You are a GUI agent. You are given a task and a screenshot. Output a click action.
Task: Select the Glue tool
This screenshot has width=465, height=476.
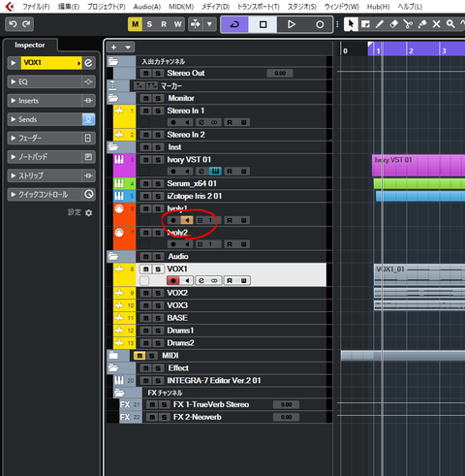pyautogui.click(x=422, y=24)
